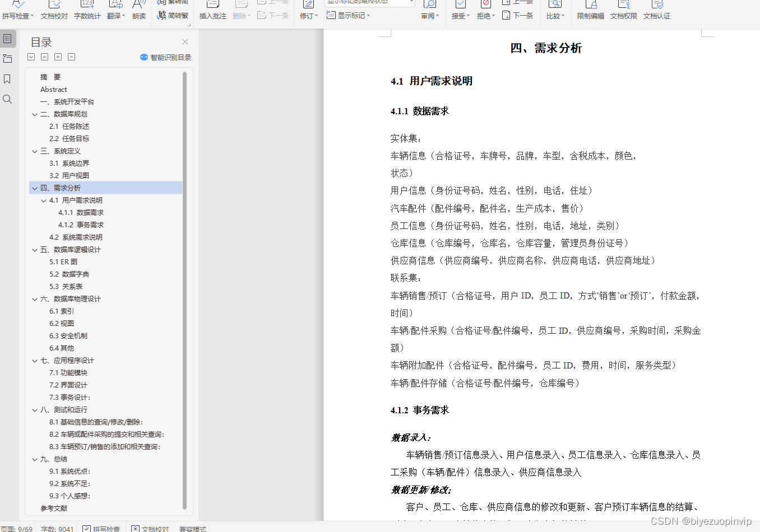Toggle 拼写检查 in the status bar
The height and width of the screenshot is (532, 760).
click(101, 529)
